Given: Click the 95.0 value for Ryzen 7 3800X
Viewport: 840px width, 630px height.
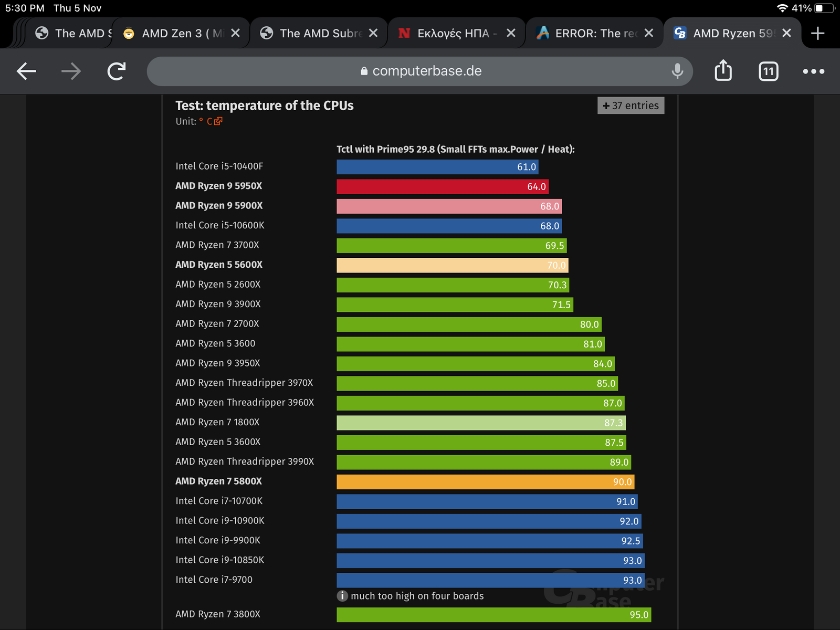Looking at the screenshot, I should 639,615.
